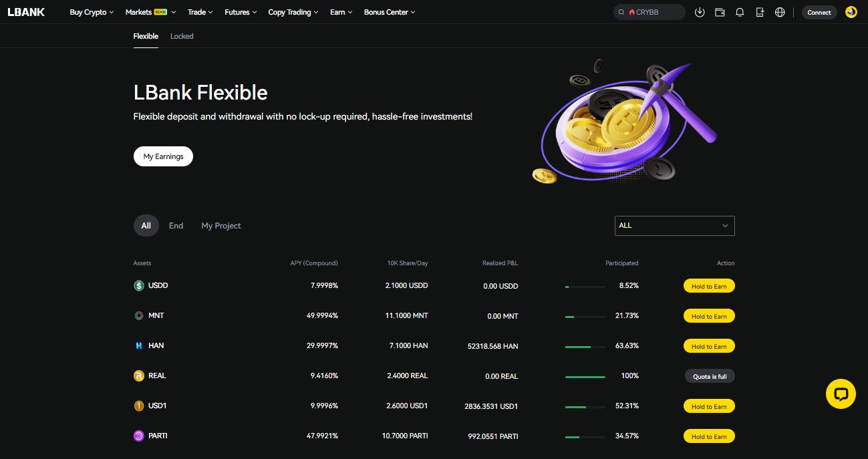Viewport: 868px width, 459px height.
Task: Click the My Earnings button
Action: coord(163,156)
